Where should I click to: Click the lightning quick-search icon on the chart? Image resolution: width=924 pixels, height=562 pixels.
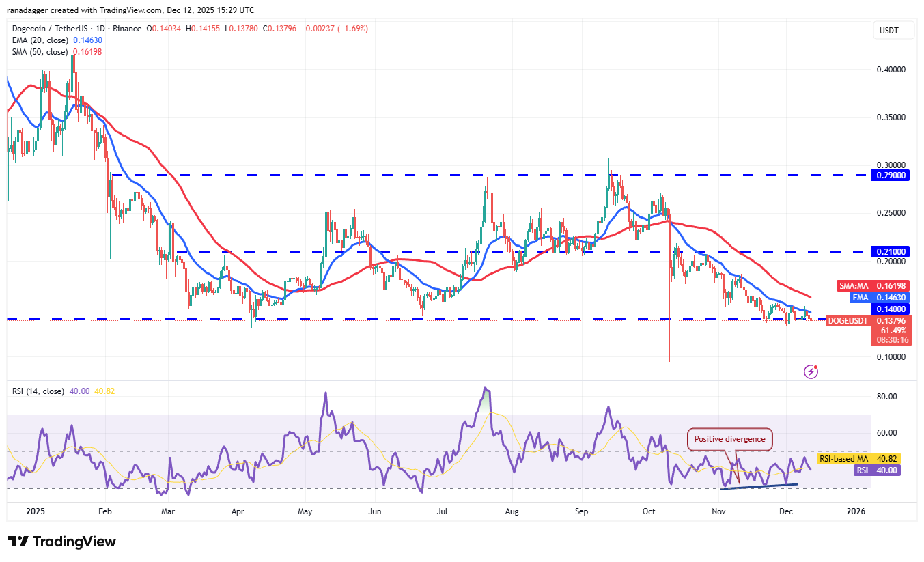[x=811, y=371]
